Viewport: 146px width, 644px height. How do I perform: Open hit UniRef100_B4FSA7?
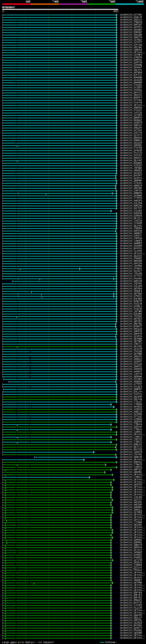coord(131,25)
